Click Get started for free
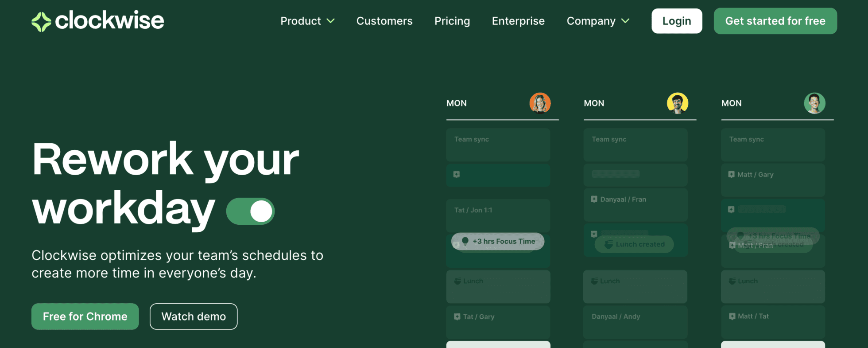868x348 pixels. point(775,21)
